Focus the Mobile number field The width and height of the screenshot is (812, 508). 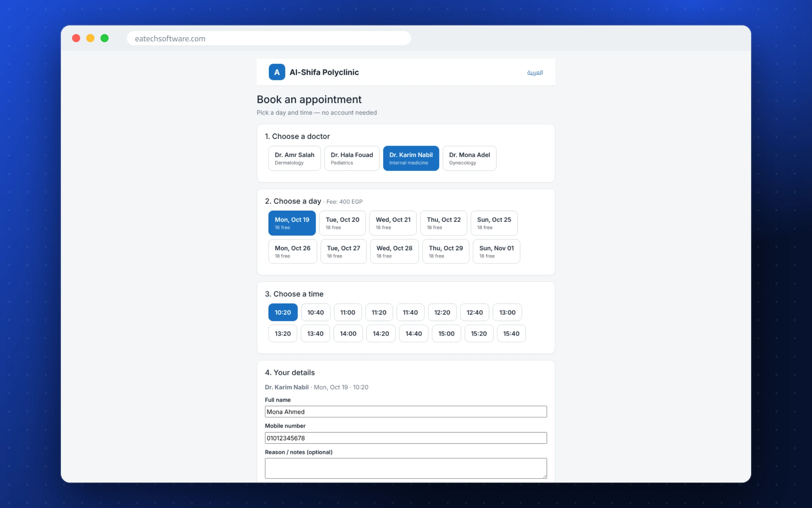coord(406,438)
